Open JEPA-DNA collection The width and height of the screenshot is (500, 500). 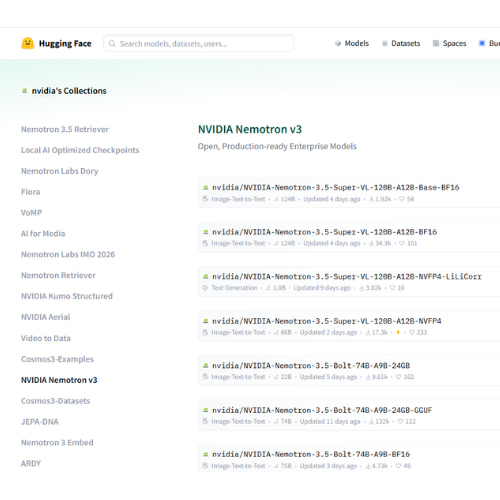point(40,422)
